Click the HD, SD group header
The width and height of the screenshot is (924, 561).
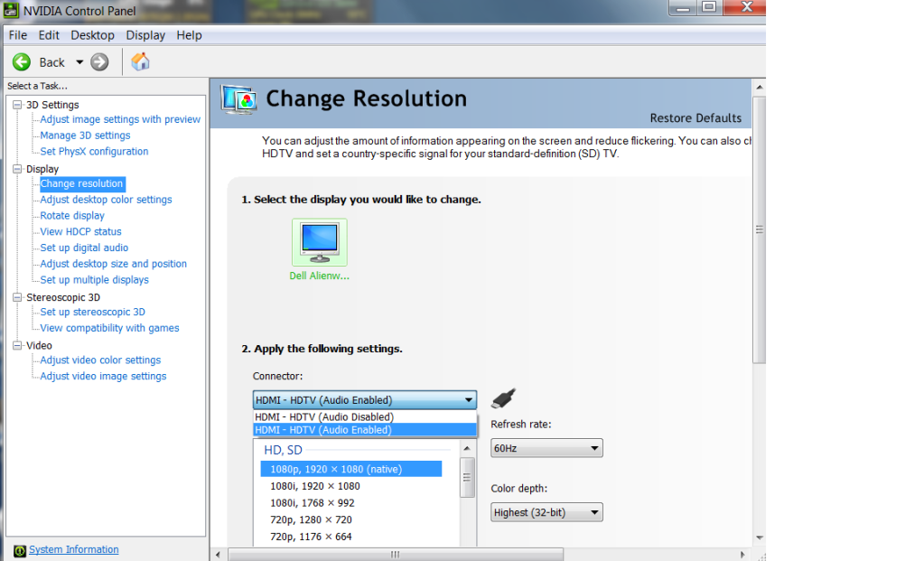pyautogui.click(x=283, y=450)
